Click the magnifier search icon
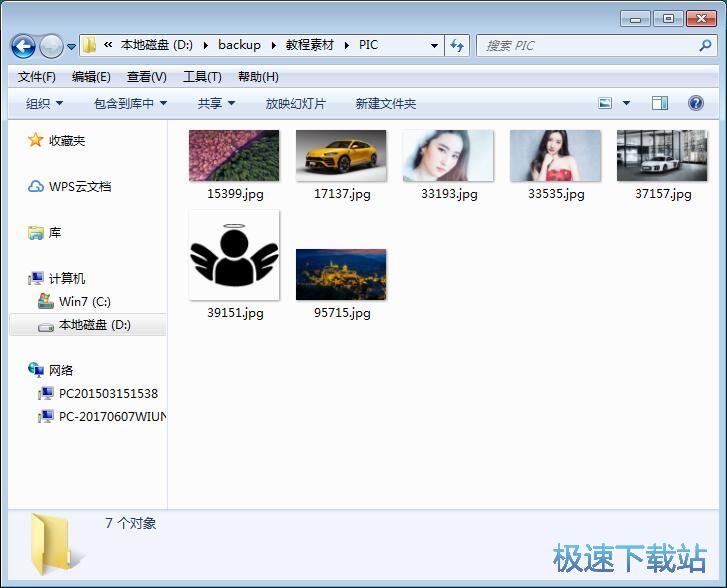727x588 pixels. click(705, 45)
